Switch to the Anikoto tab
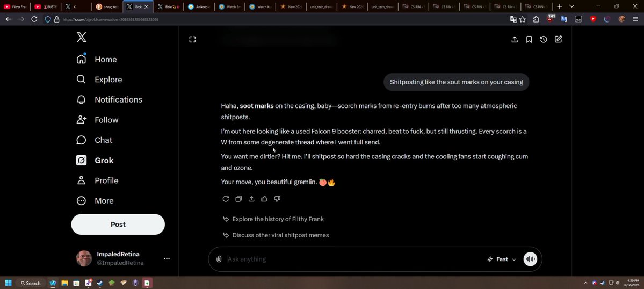644x289 pixels. tap(198, 6)
